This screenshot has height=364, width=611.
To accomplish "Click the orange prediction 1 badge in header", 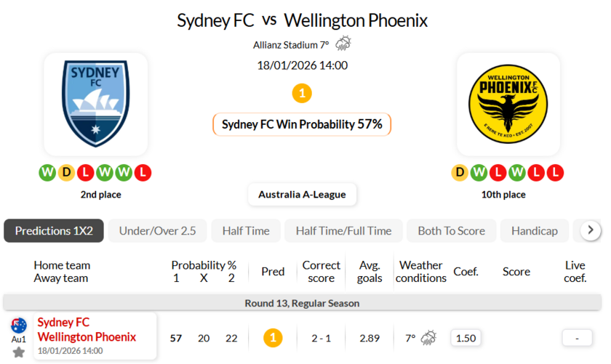I will 302,93.
